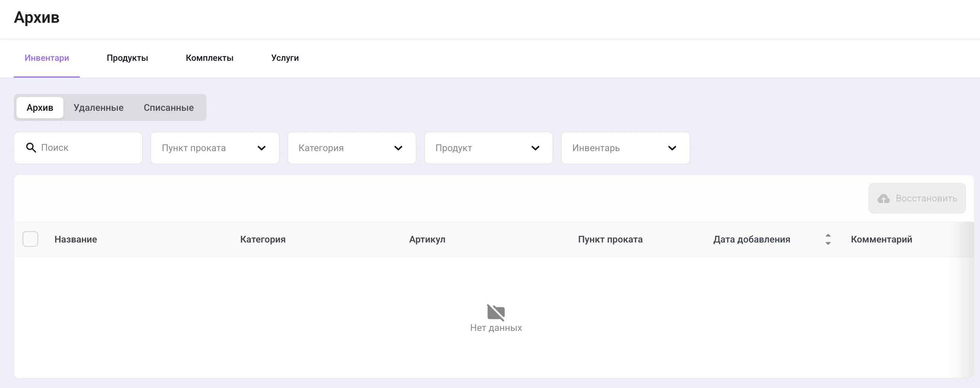This screenshot has height=388, width=980.
Task: Open the Комплекты tab
Action: tap(209, 58)
